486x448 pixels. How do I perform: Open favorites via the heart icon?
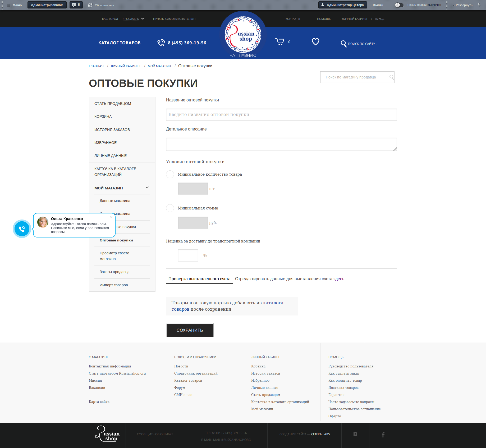(x=315, y=42)
